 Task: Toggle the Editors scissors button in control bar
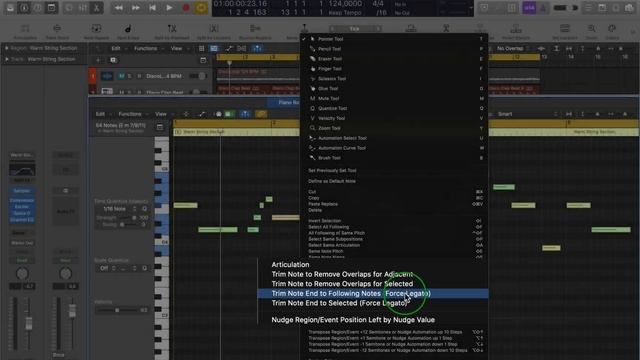(x=97, y=8)
